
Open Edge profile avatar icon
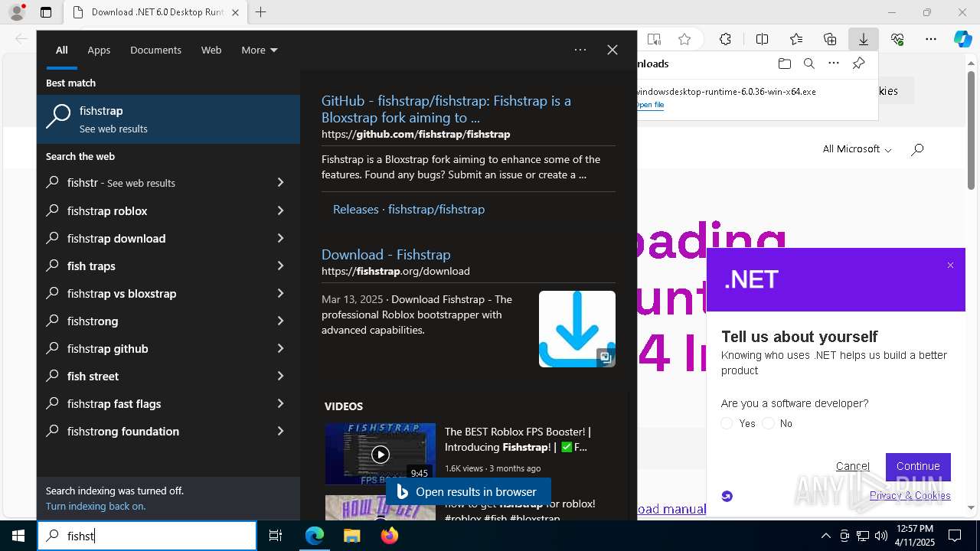coord(17,12)
